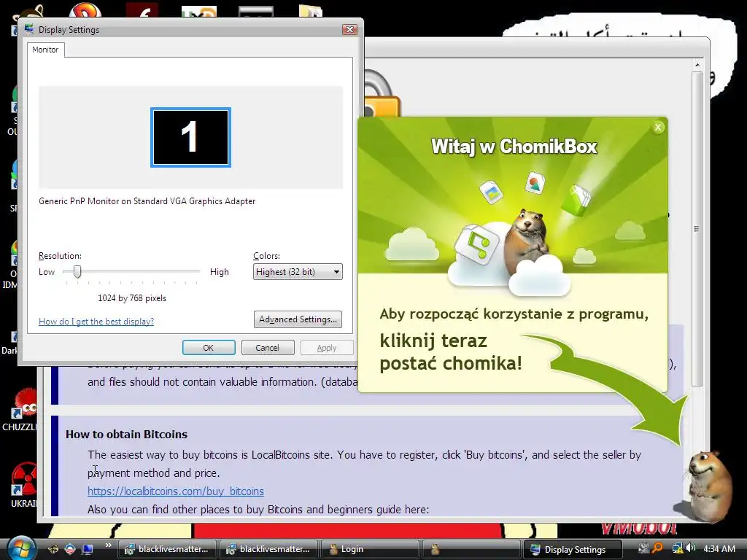Open the localbitcoins.com/buy_bitcoins link
Image resolution: width=747 pixels, height=560 pixels.
tap(176, 491)
